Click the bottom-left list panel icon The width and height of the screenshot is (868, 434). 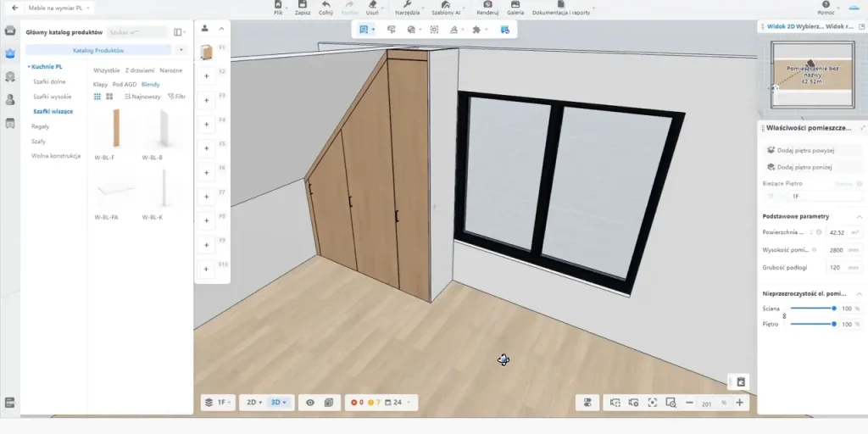pos(10,403)
